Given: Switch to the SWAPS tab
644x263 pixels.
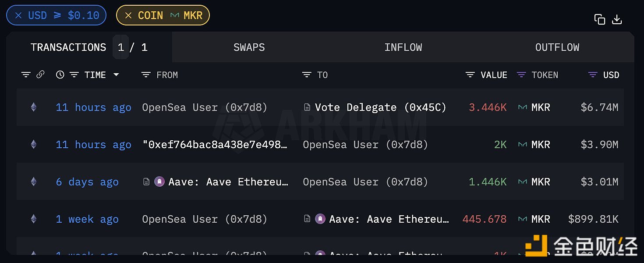Looking at the screenshot, I should [249, 47].
